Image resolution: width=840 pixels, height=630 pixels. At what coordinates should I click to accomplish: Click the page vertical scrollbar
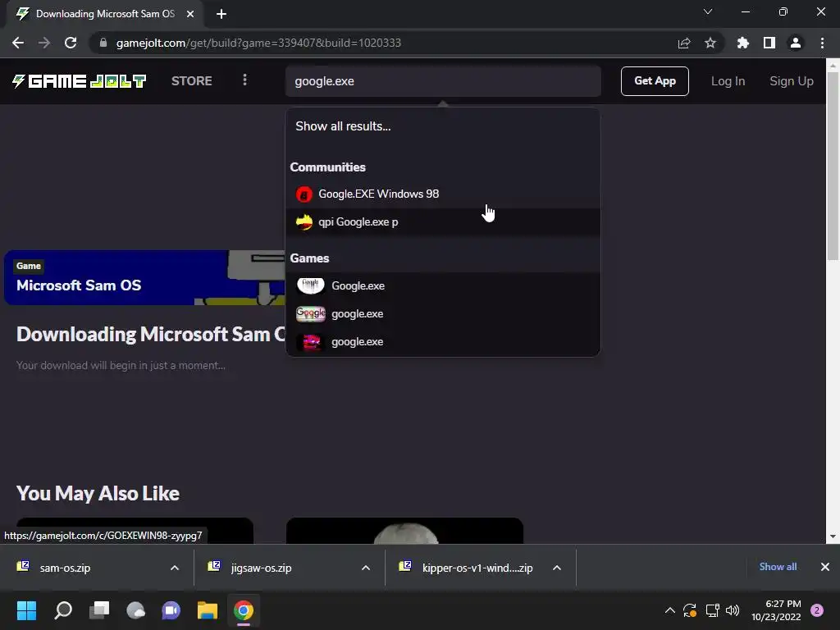tap(833, 166)
